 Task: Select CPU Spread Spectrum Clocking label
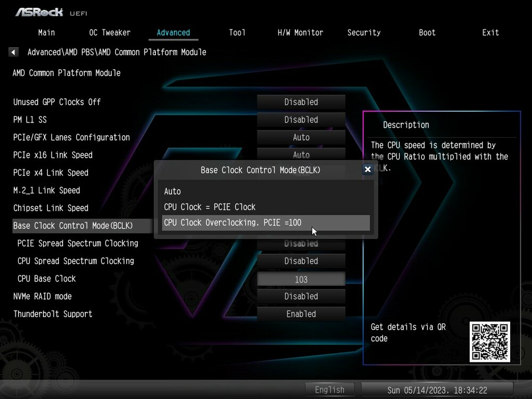(76, 261)
